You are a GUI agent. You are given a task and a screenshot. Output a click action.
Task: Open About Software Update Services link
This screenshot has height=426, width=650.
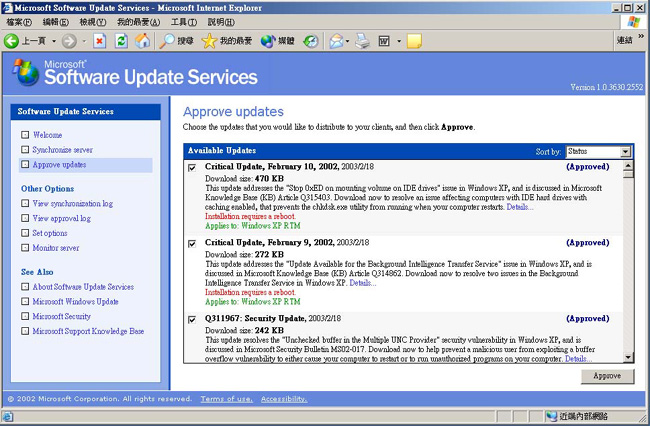(83, 286)
